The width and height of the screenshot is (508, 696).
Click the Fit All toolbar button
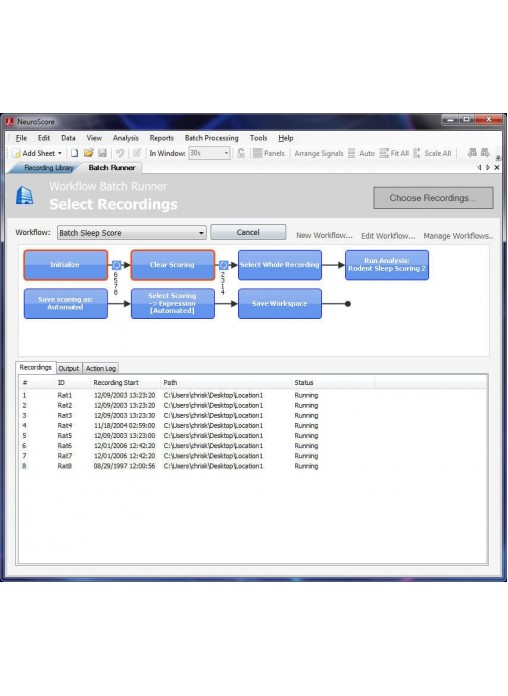click(x=394, y=153)
